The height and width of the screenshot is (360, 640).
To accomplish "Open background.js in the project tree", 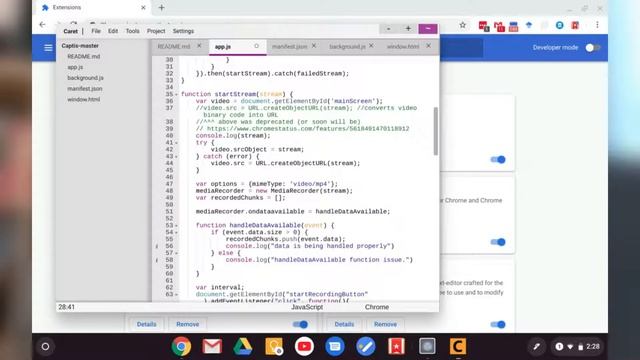I will click(x=85, y=78).
